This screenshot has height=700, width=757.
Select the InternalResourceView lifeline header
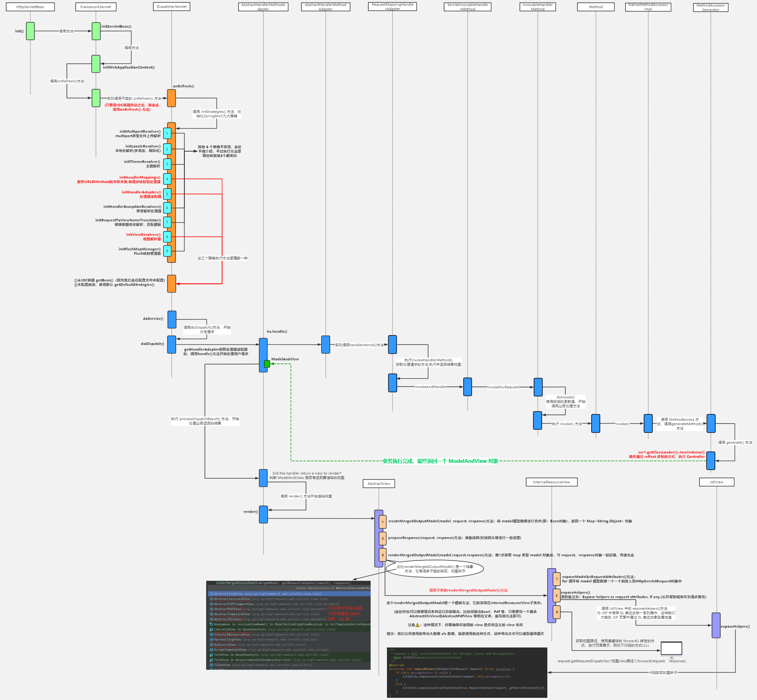pos(551,482)
